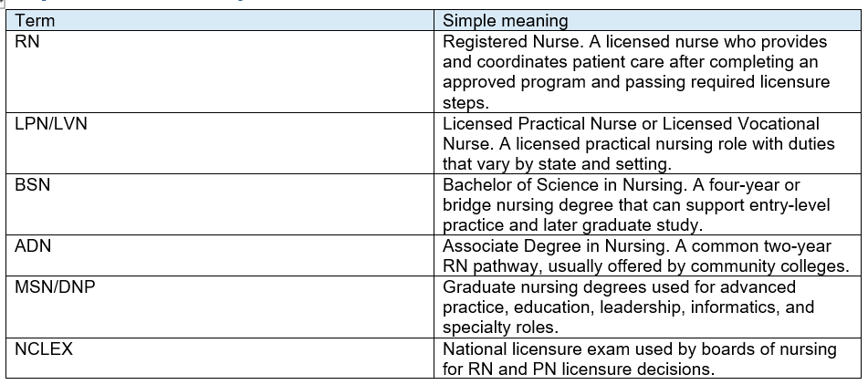Click the ADN term cell
Viewport: 868px width, 385px height.
tap(220, 255)
